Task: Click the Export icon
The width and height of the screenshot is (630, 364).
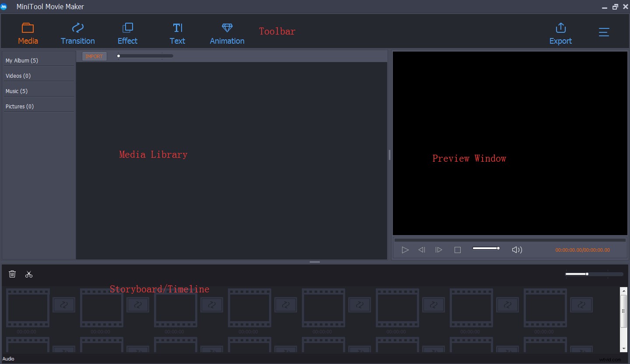Action: click(x=560, y=28)
